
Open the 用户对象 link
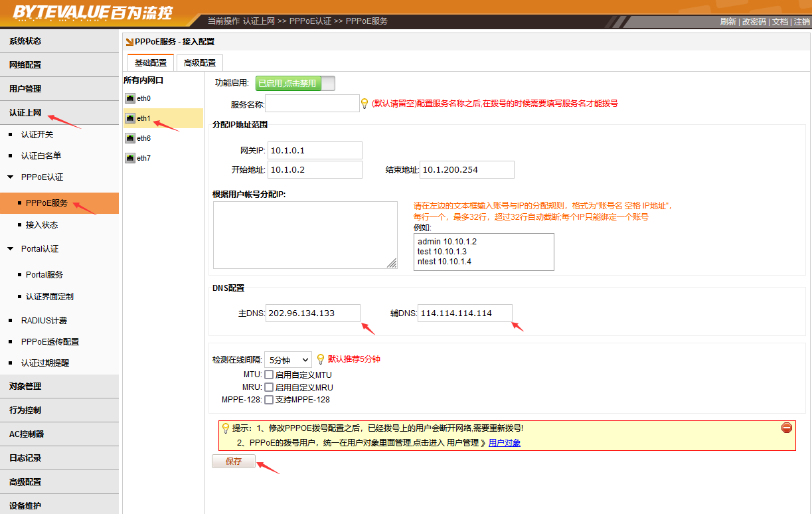[504, 443]
